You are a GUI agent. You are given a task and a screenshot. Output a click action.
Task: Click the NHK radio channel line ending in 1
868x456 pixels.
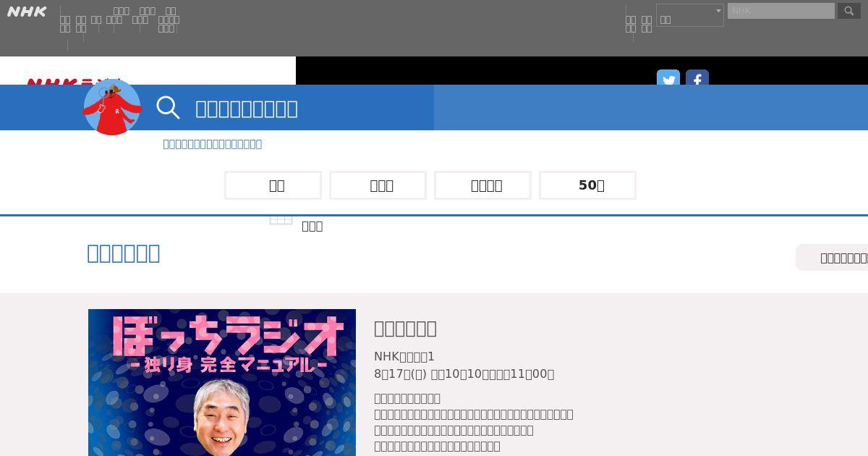404,357
